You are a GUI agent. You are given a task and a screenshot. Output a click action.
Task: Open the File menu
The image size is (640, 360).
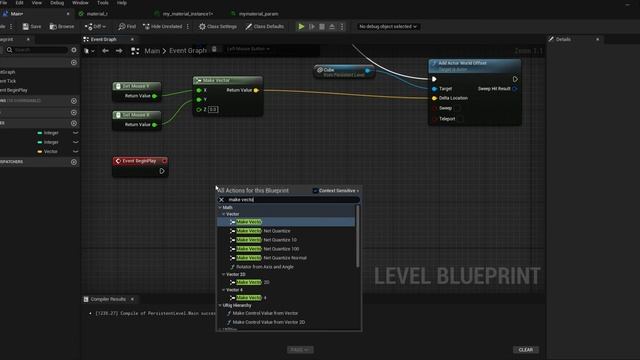(3, 3)
